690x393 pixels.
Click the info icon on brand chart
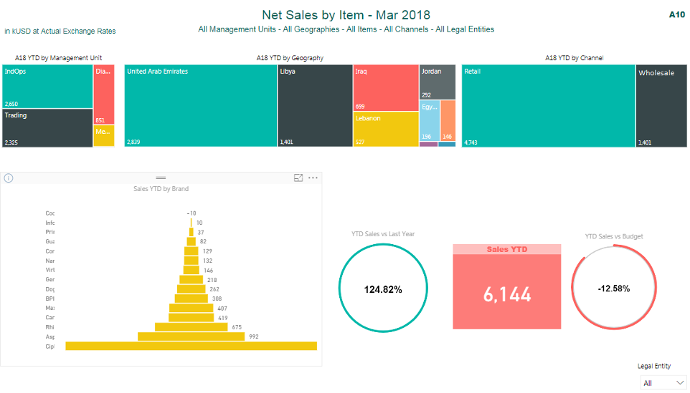click(8, 178)
